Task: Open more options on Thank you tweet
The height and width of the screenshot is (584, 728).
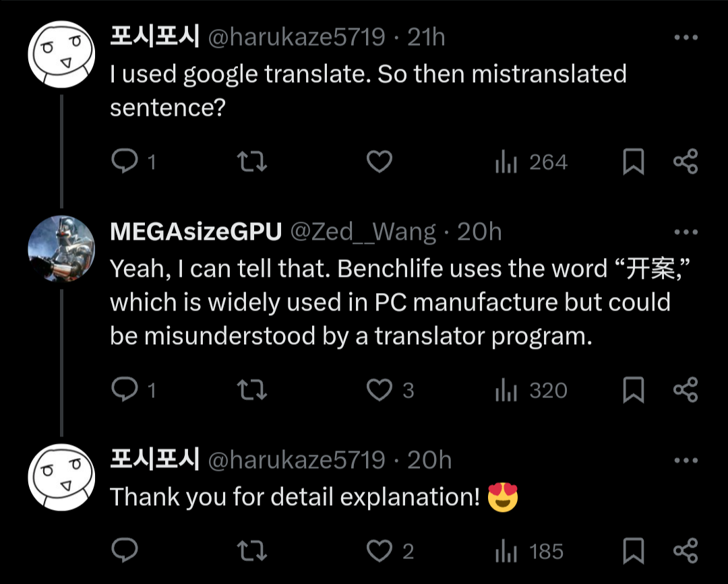Action: coord(686,461)
